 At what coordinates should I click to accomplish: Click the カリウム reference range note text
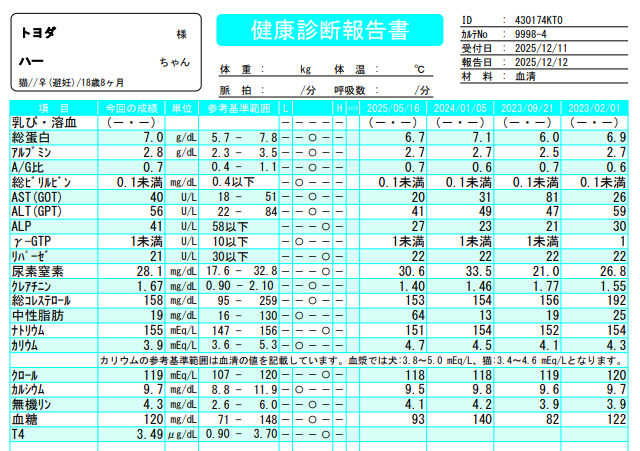(362, 360)
